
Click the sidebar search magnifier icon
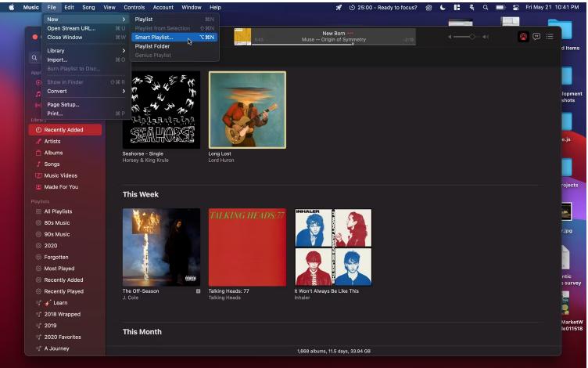tap(34, 57)
